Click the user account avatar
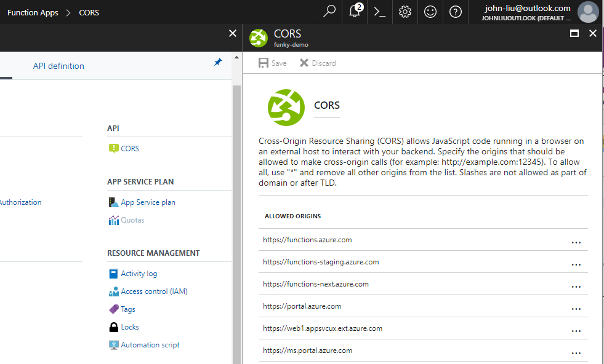Viewport: 604px width, 364px height. tap(588, 12)
